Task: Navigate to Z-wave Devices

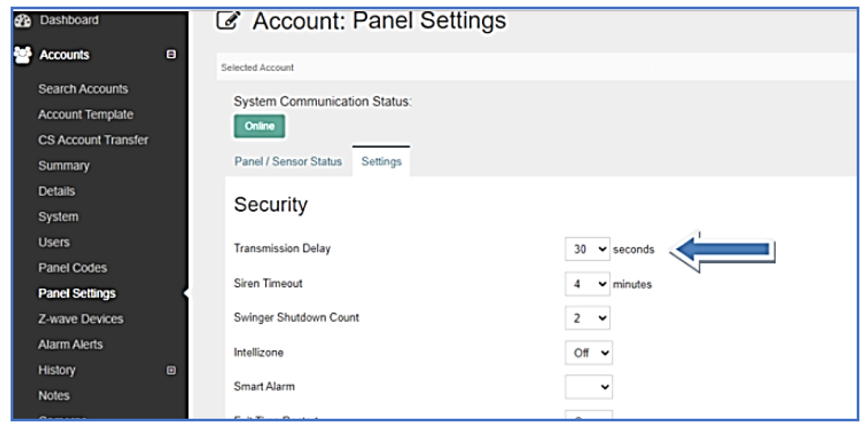Action: (80, 319)
